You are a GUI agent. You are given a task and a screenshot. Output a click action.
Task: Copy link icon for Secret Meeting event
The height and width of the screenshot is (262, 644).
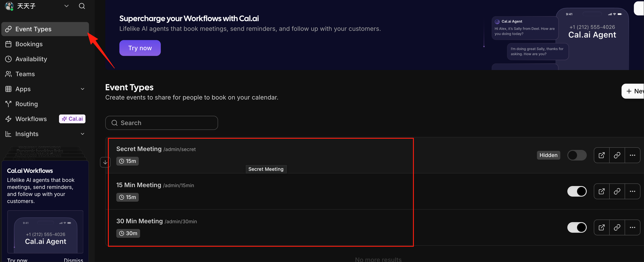tap(617, 155)
